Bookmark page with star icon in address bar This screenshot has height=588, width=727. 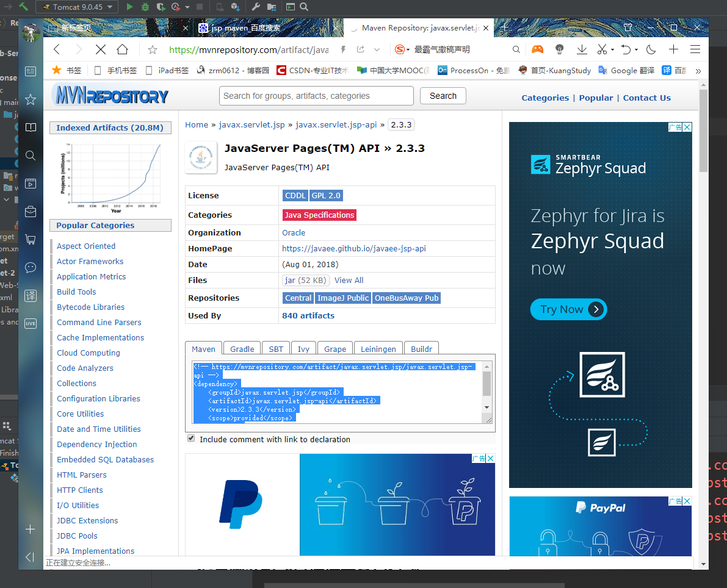point(153,49)
